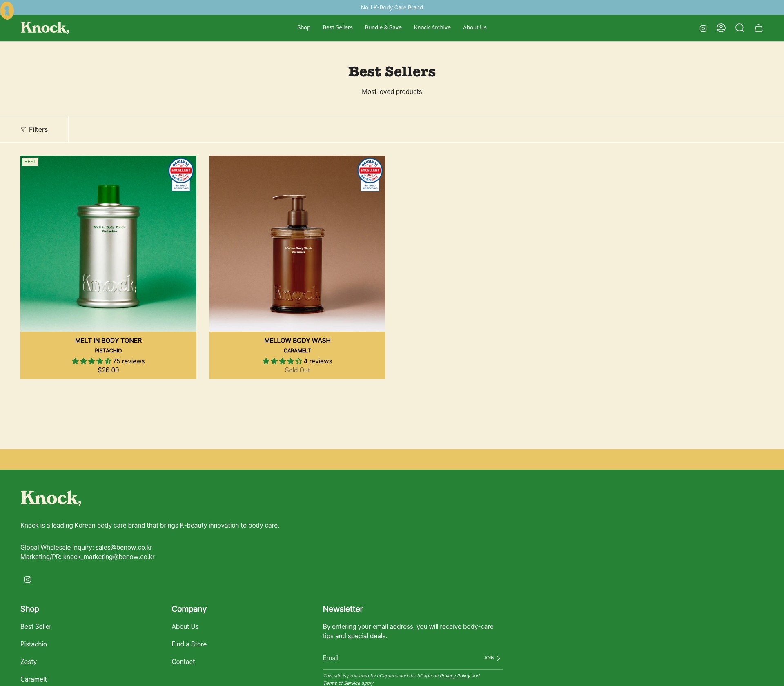Go to Bundle & Save menu item
Image resolution: width=784 pixels, height=686 pixels.
click(x=383, y=27)
